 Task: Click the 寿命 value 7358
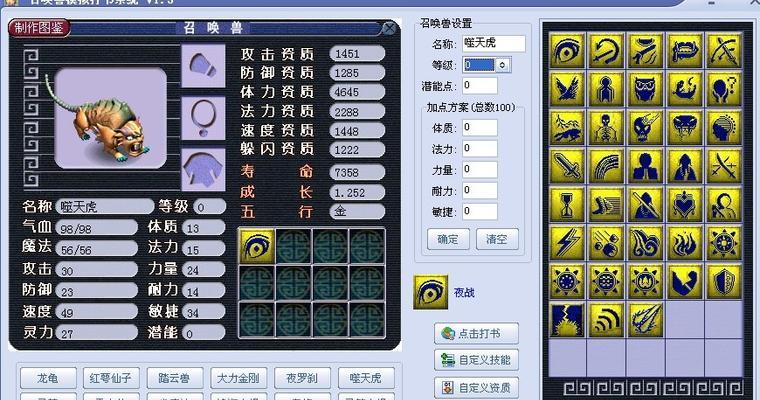[x=357, y=173]
